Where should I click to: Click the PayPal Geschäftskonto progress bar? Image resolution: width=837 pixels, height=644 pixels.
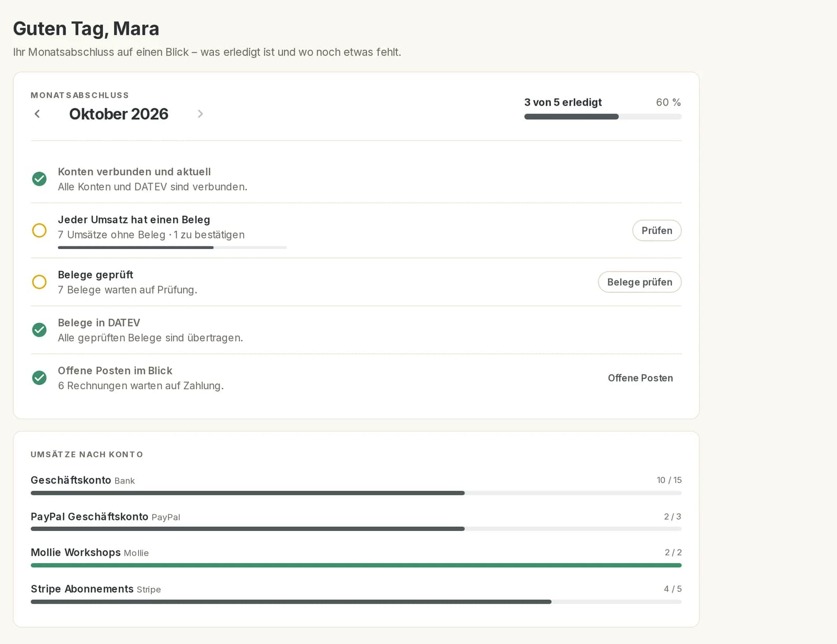[356, 529]
